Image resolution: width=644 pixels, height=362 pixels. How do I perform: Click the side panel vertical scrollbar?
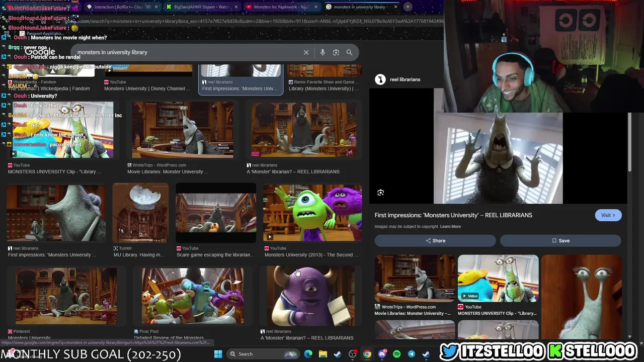629,141
